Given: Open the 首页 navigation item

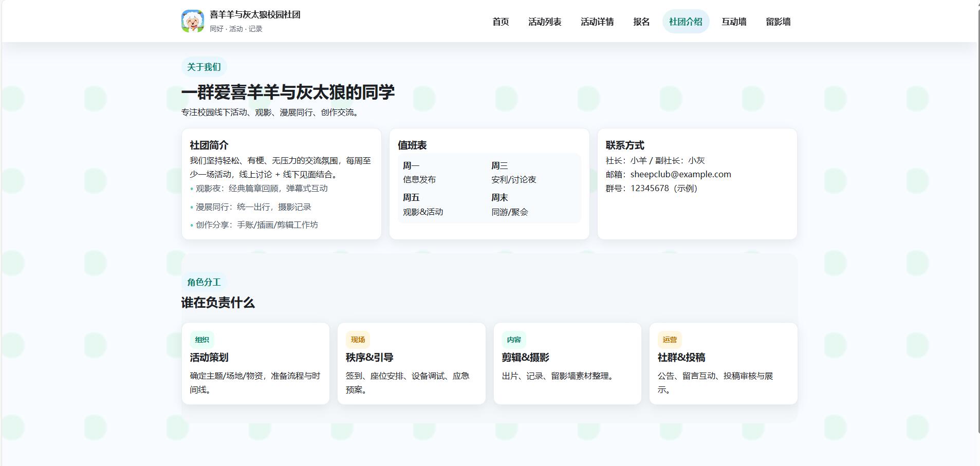Looking at the screenshot, I should tap(501, 22).
